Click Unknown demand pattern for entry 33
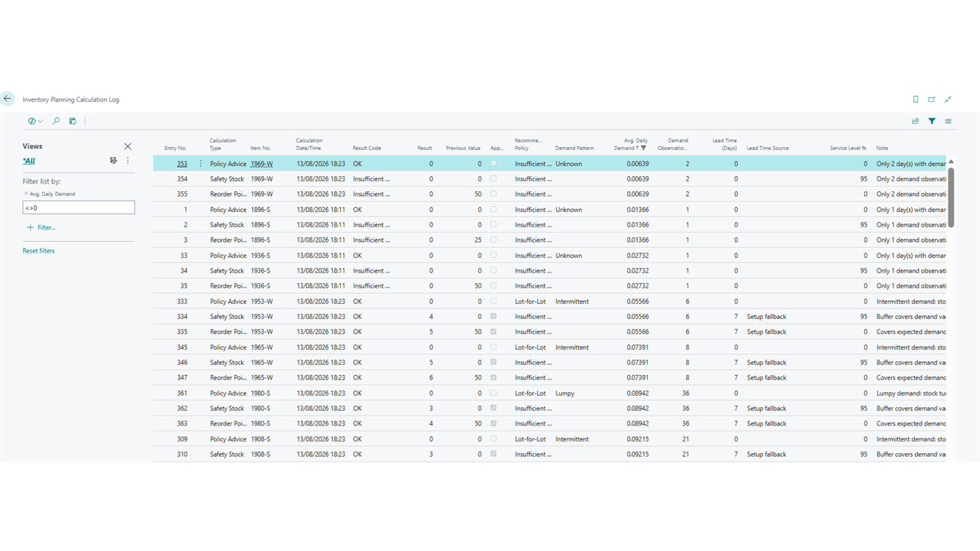The image size is (980, 551). coord(568,256)
